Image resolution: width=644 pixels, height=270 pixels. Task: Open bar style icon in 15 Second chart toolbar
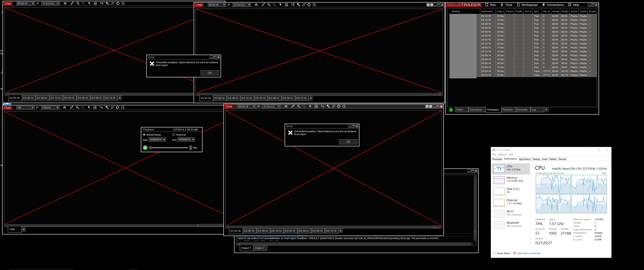coord(65,4)
